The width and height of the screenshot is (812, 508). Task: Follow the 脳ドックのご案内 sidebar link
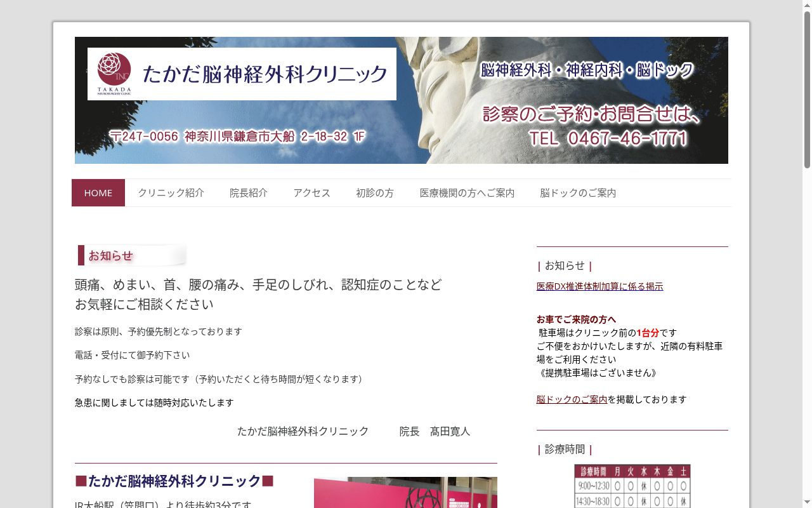pos(572,399)
